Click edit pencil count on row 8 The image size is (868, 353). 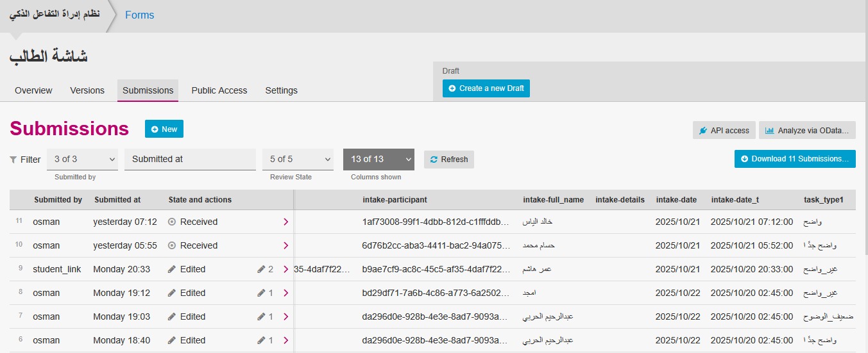(265, 293)
